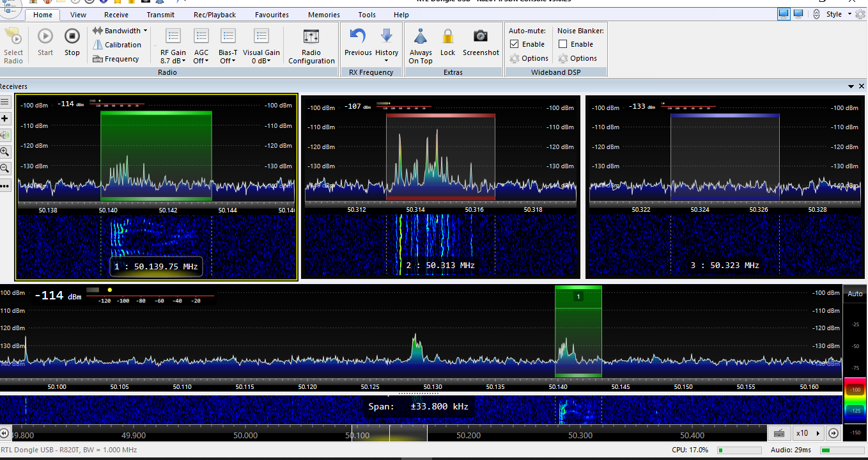Click the keyboard icon near x10

[779, 433]
